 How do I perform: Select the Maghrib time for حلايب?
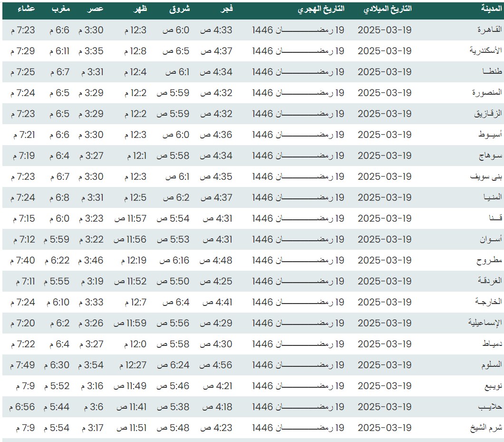click(58, 407)
